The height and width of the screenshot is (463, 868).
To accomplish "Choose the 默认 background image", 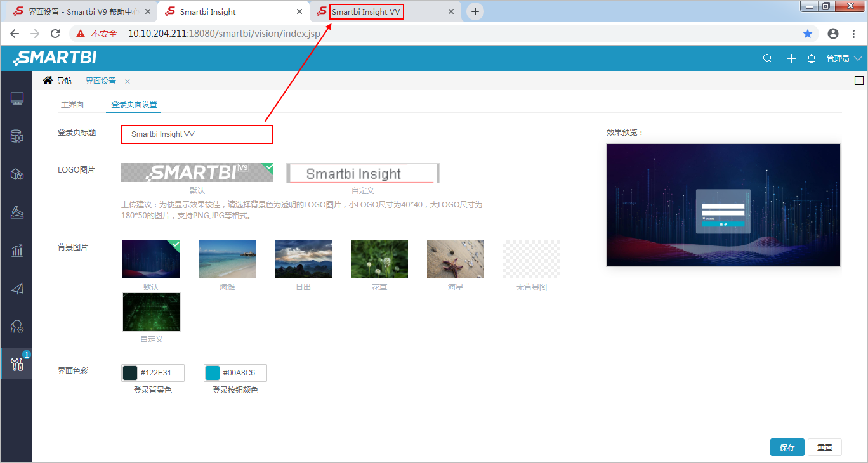I will tap(151, 259).
